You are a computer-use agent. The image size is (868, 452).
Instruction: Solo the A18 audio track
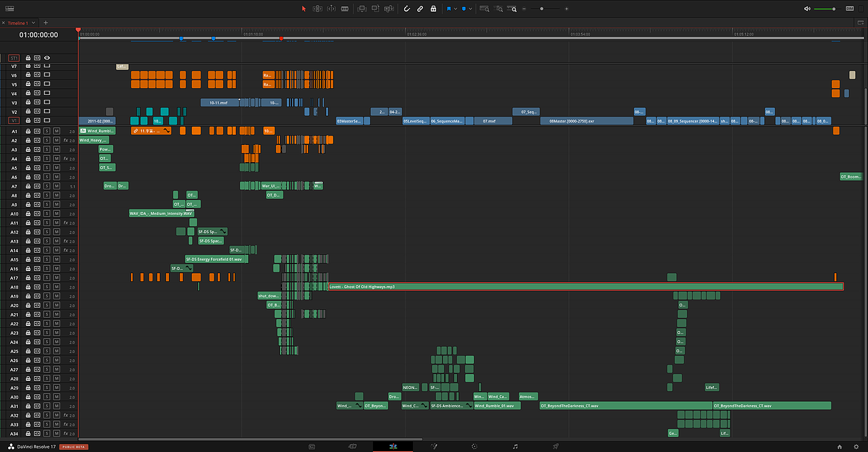click(x=47, y=287)
